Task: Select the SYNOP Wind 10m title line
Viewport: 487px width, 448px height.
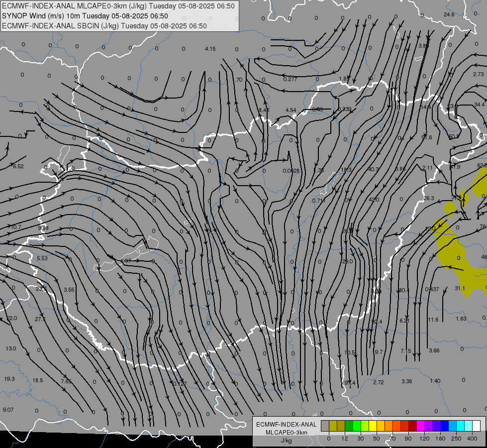Action: (x=85, y=16)
